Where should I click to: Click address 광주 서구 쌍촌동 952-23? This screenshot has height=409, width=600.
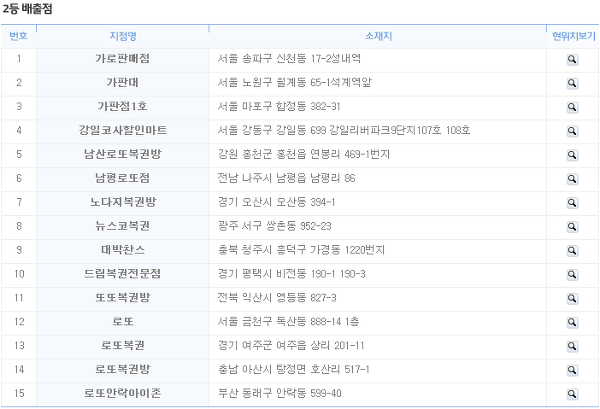[274, 226]
